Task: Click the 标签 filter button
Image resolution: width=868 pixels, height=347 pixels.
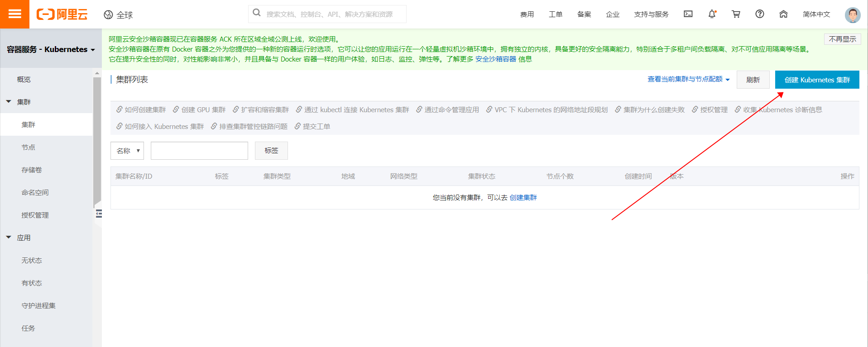Action: pos(271,151)
